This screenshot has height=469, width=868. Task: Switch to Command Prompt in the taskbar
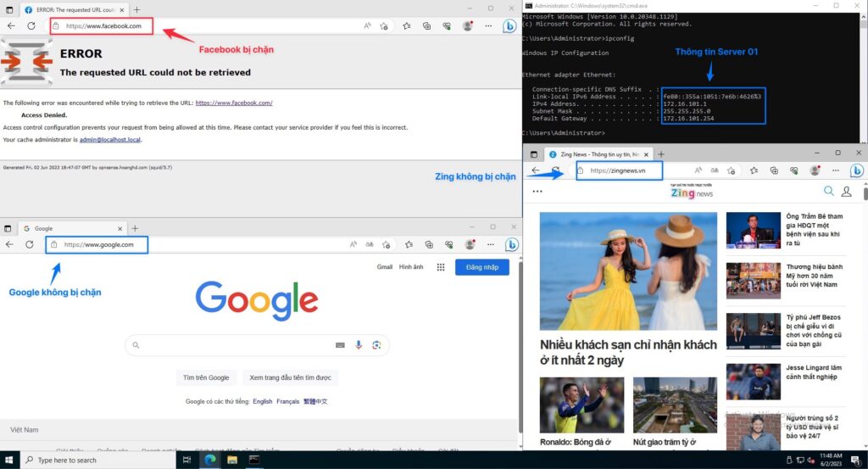point(254,460)
